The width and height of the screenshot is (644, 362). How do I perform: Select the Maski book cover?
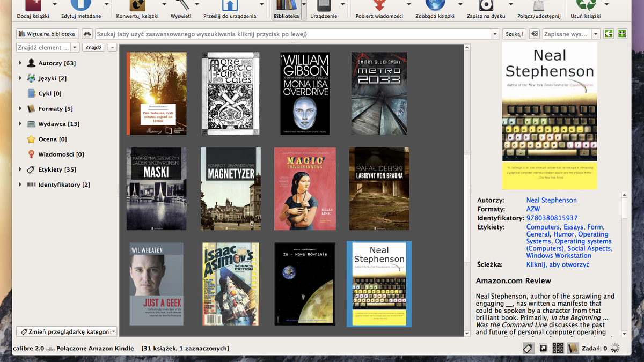click(156, 189)
